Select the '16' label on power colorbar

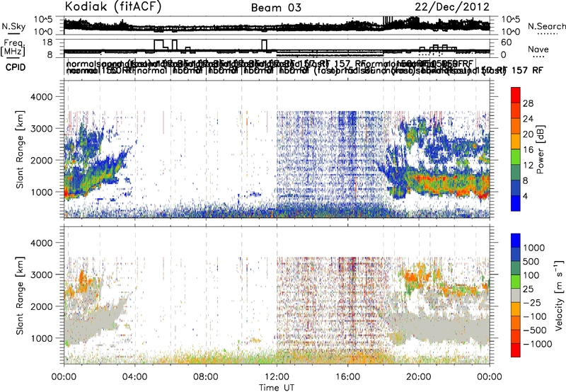(528, 150)
